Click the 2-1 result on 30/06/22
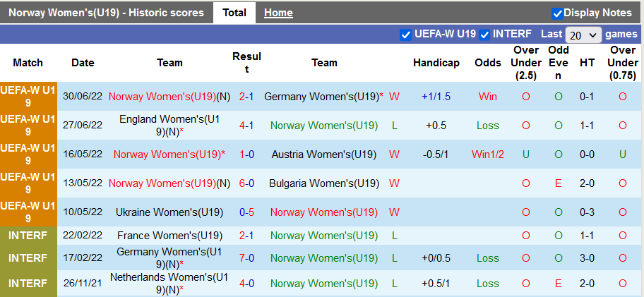 tap(246, 97)
